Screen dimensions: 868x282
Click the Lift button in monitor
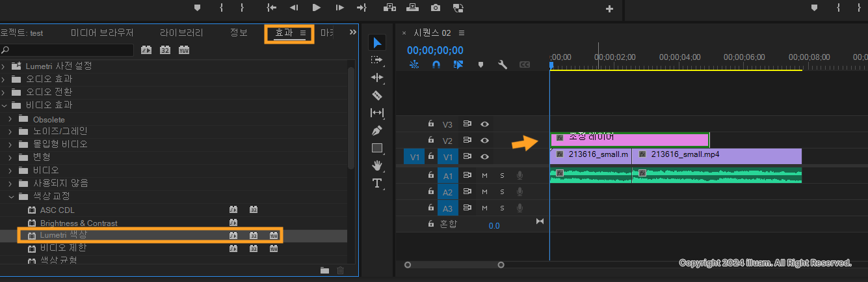pos(390,8)
